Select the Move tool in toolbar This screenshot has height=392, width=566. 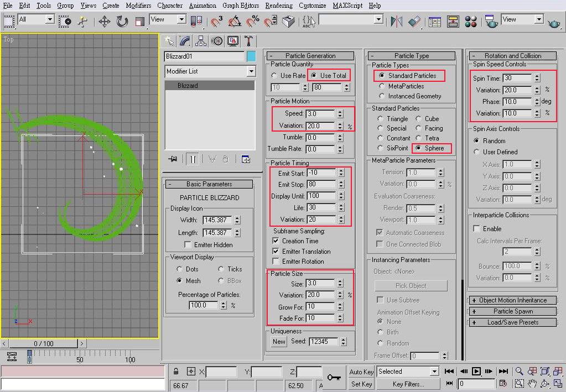tap(105, 22)
